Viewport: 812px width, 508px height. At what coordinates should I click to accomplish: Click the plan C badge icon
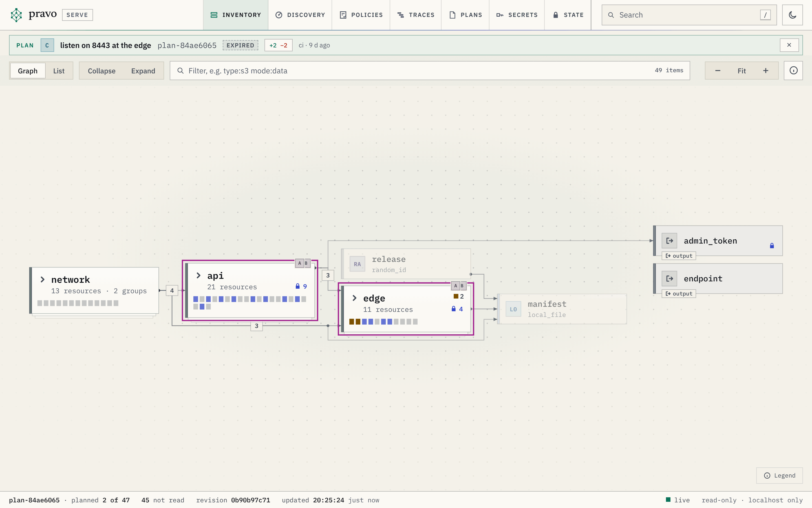pyautogui.click(x=47, y=45)
